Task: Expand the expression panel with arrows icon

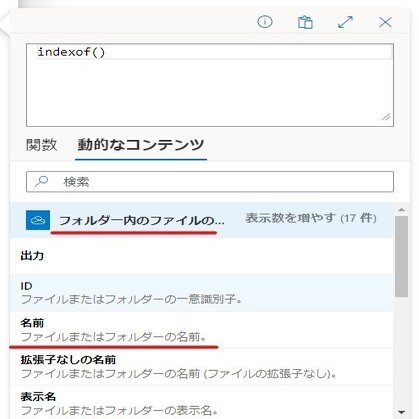Action: click(345, 22)
